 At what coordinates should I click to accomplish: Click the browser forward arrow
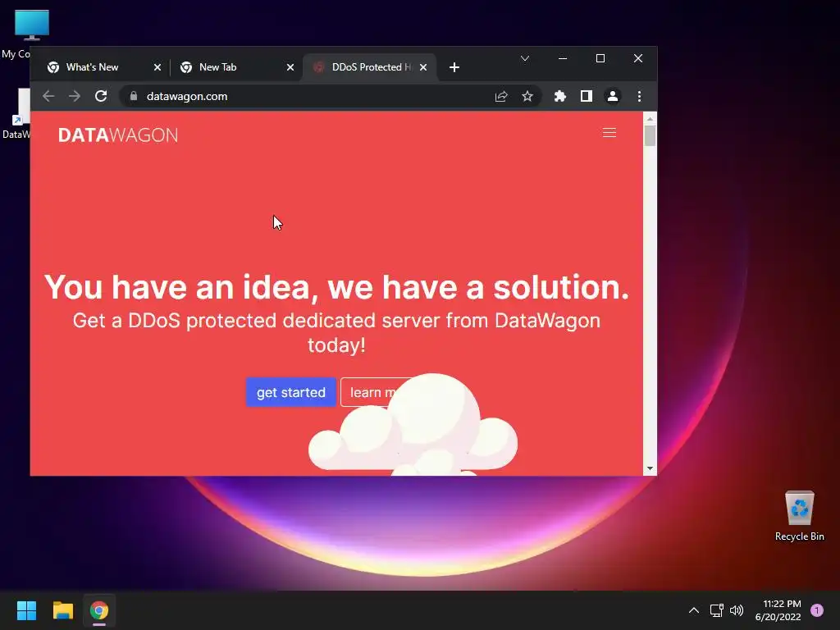coord(75,96)
